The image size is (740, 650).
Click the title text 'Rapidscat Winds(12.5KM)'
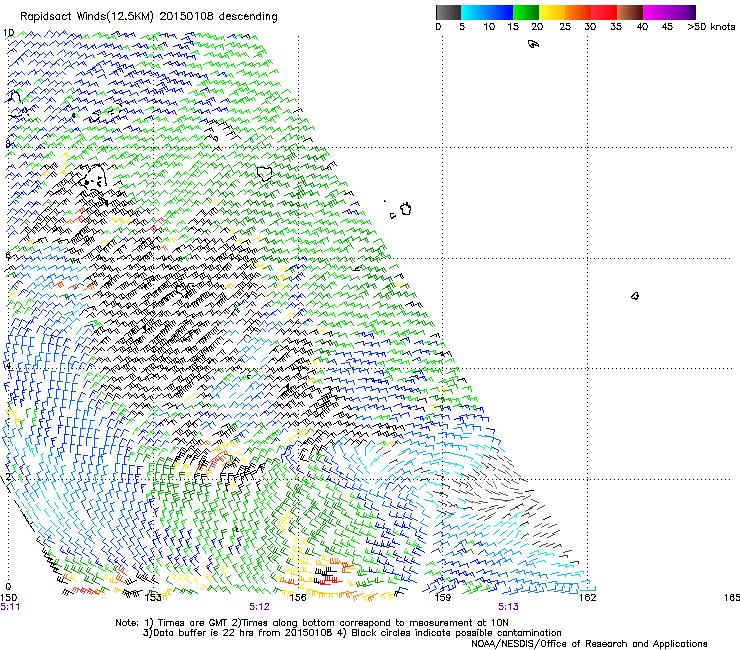tap(87, 17)
